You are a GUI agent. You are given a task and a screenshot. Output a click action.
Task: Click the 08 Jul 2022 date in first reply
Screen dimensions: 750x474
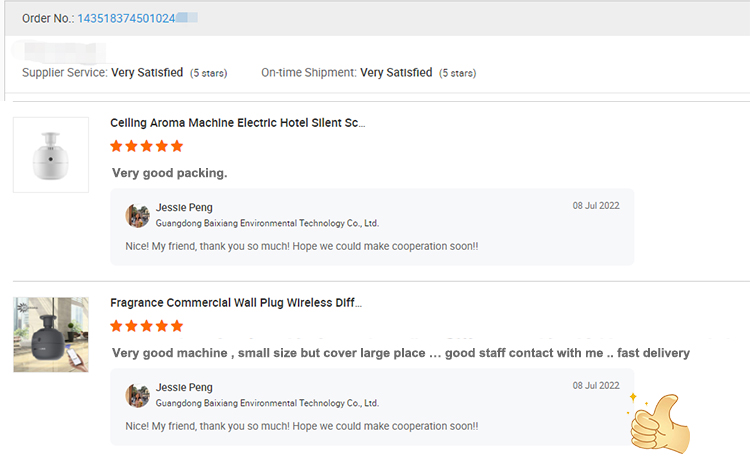[x=596, y=206]
